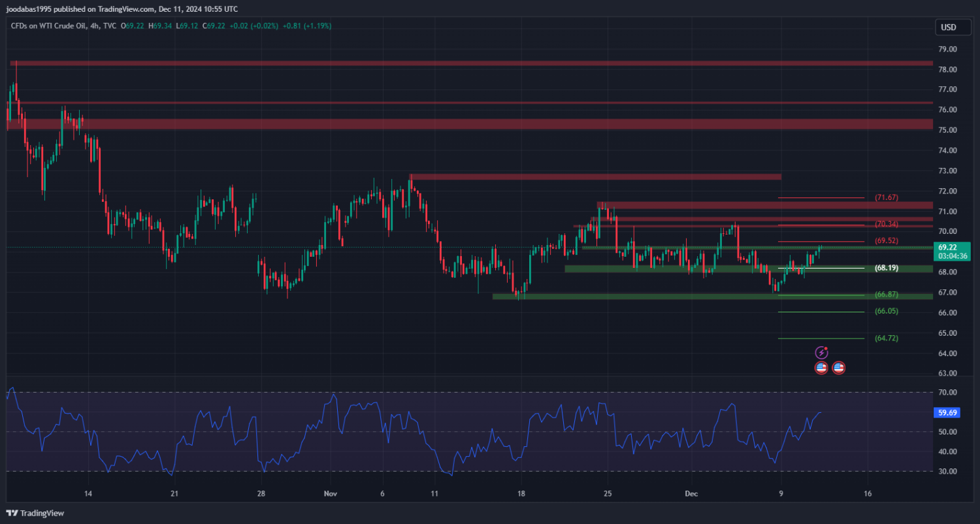Open the USD currency selector

[947, 27]
